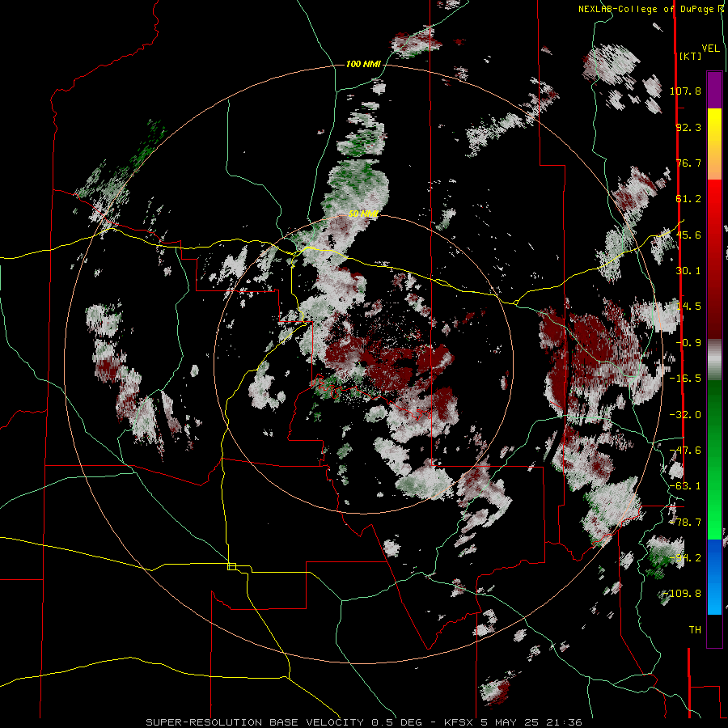Click the -109.8 velocity scale value

tap(683, 594)
